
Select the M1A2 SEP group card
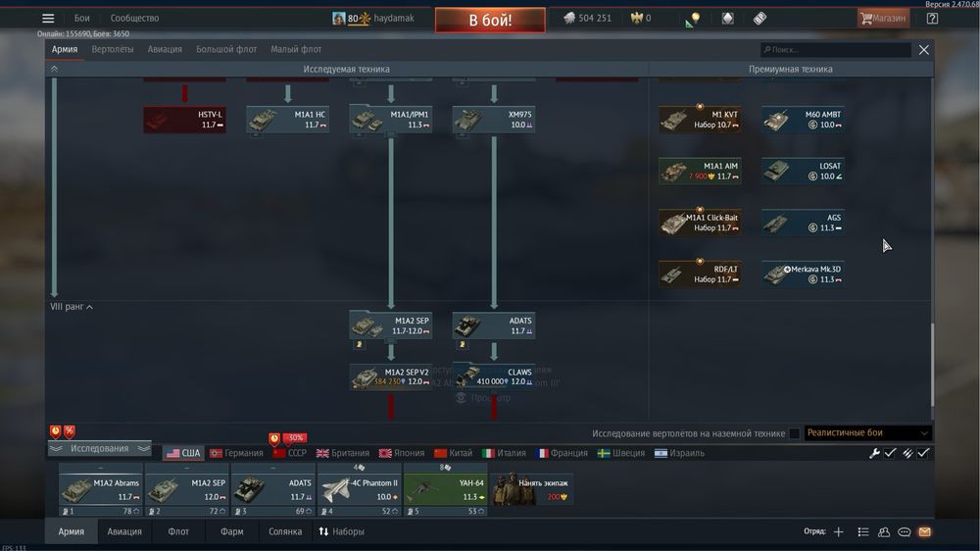[391, 326]
